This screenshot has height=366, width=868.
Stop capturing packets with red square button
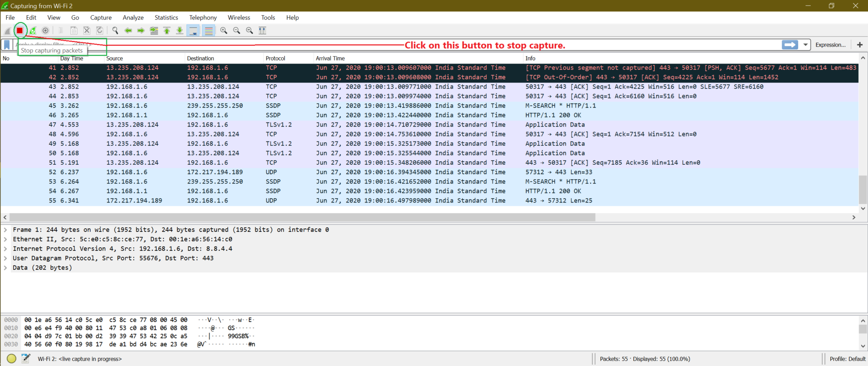coord(19,30)
